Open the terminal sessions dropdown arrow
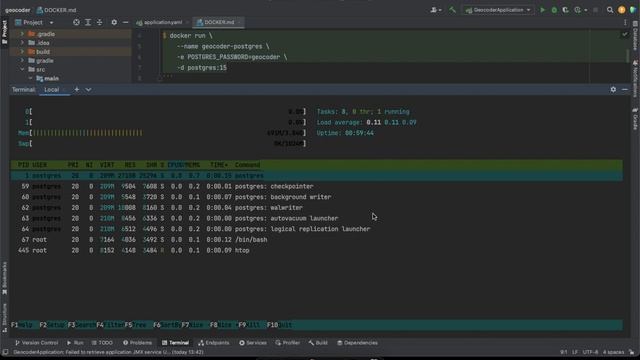Screen dimensions: 640x360 88,89
